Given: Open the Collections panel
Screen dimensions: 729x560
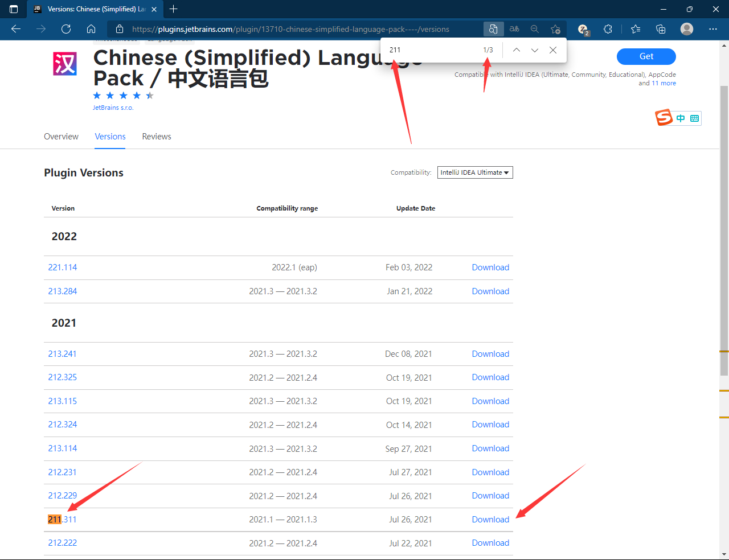Looking at the screenshot, I should 661,29.
